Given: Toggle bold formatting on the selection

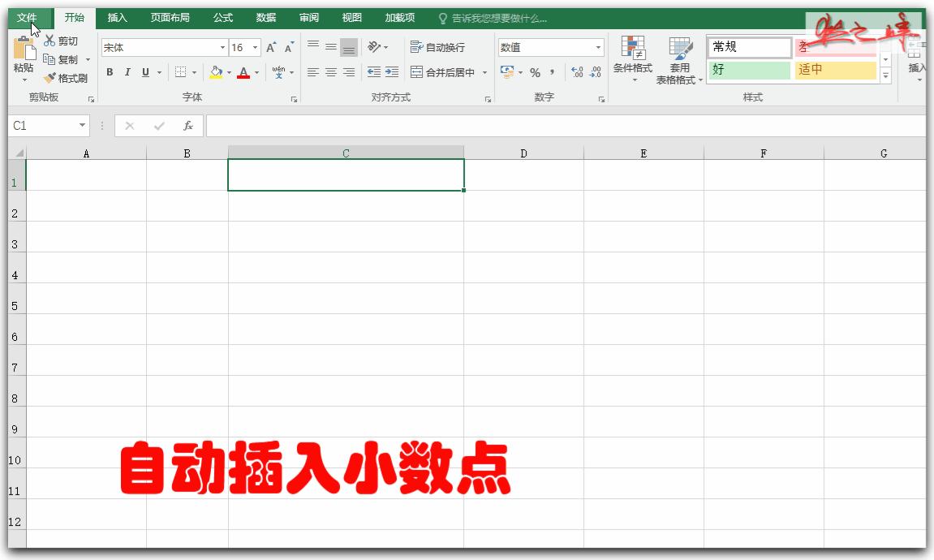Looking at the screenshot, I should (x=109, y=72).
